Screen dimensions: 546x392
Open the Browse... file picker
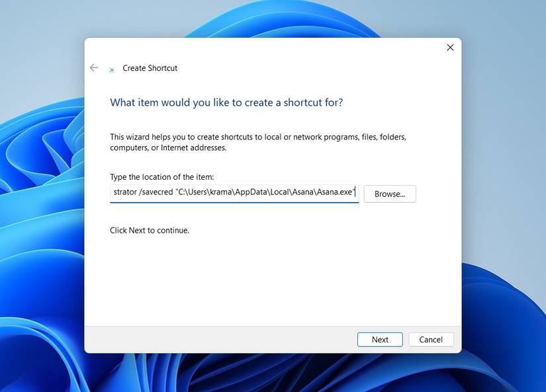pyautogui.click(x=390, y=194)
